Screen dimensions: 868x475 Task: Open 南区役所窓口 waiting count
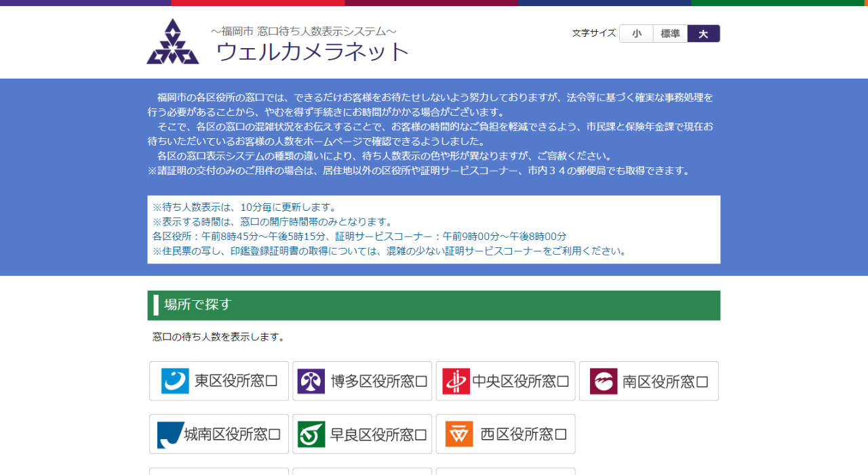649,381
